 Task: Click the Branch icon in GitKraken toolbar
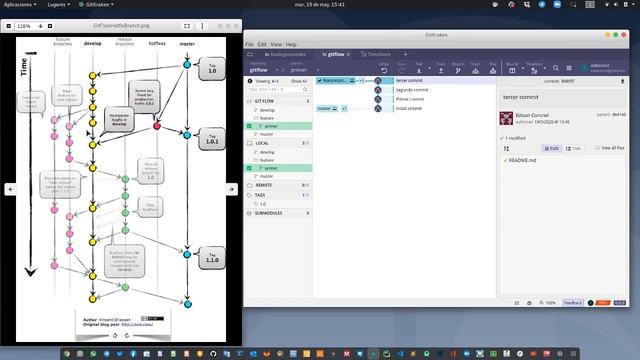point(458,70)
